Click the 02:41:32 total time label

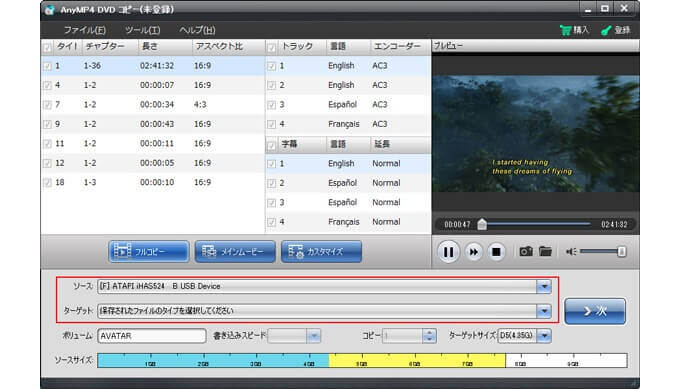(614, 225)
